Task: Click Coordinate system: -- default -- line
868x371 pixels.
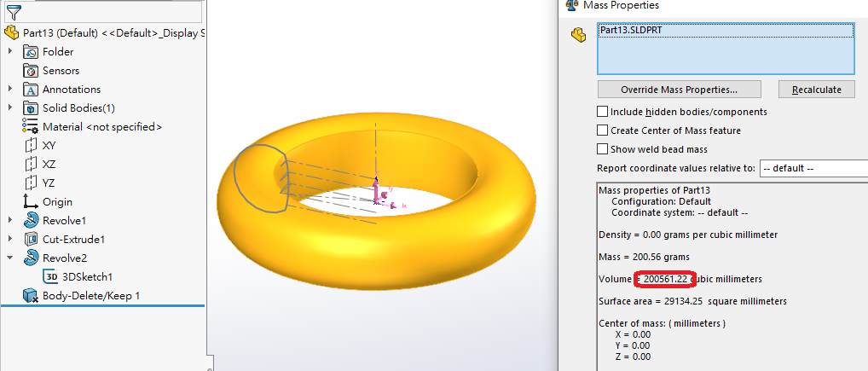Action: tap(680, 212)
